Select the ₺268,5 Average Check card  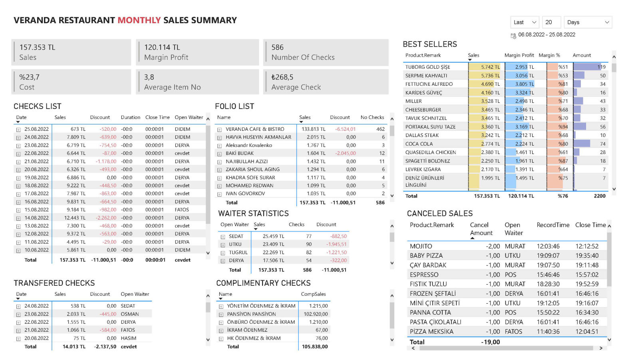pos(326,82)
